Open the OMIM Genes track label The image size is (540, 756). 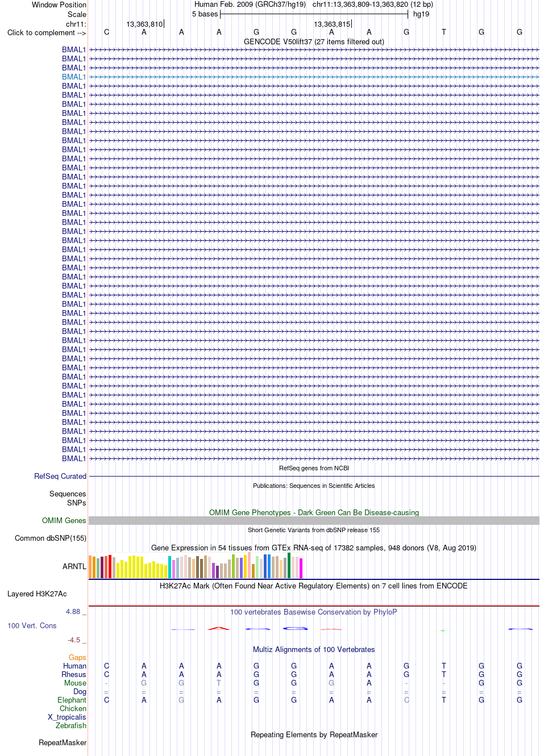[x=64, y=520]
